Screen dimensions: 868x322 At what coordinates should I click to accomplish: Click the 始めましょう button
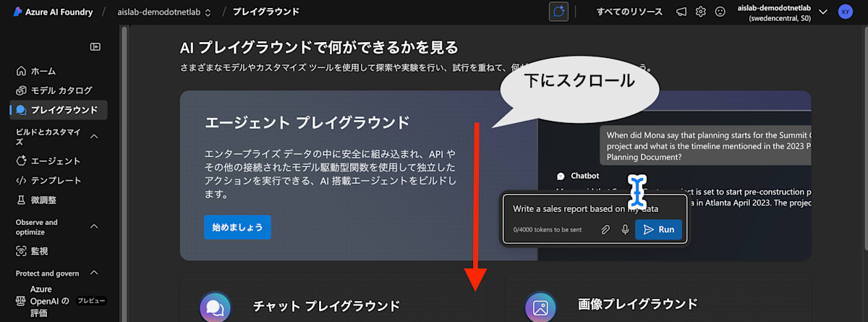237,227
